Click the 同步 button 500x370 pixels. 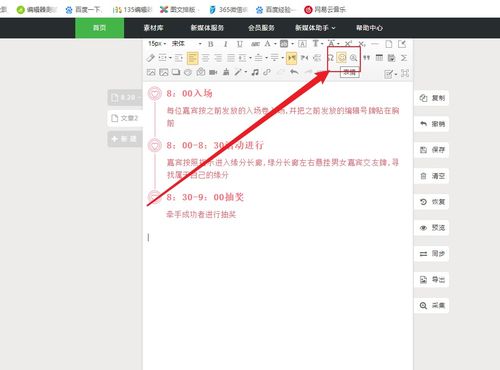coord(432,254)
